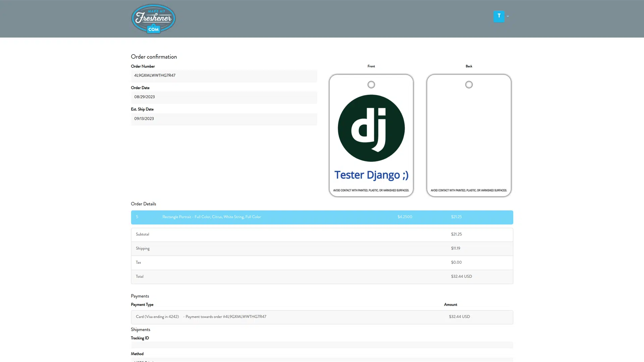
Task: Select the 'Amount' column header
Action: (x=450, y=305)
